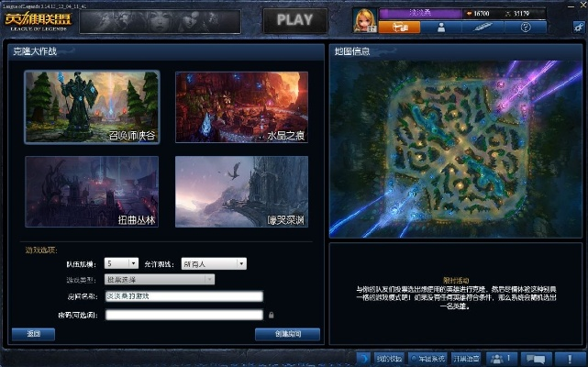Open the gear settings icon at top right

click(x=579, y=27)
